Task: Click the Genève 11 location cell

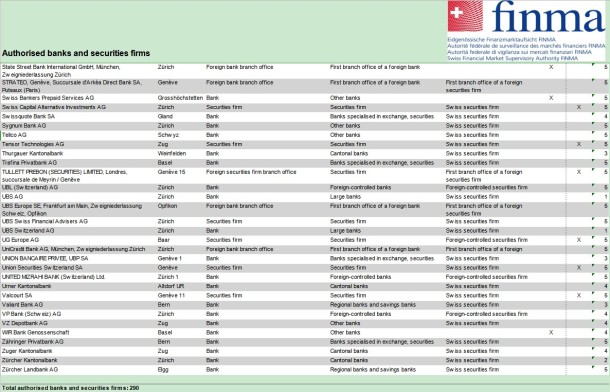Action: coord(171,296)
